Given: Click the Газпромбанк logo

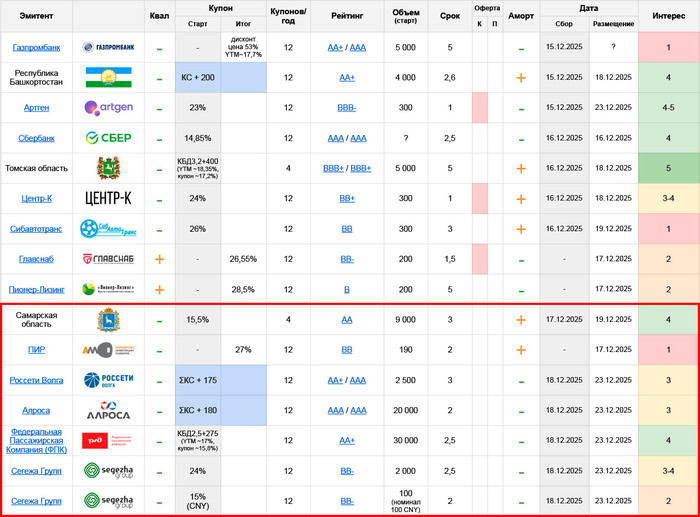Looking at the screenshot, I should point(108,48).
